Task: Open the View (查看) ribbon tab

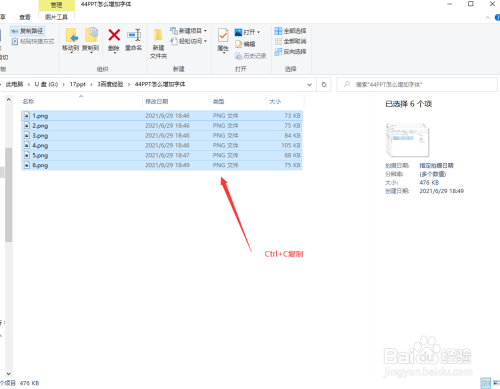Action: point(25,17)
